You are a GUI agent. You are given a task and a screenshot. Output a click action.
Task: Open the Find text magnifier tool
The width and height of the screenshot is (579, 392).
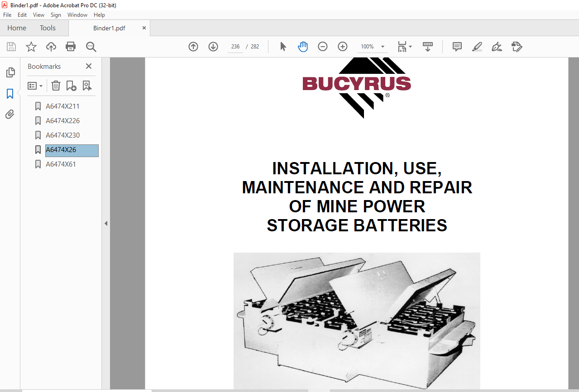coord(91,47)
